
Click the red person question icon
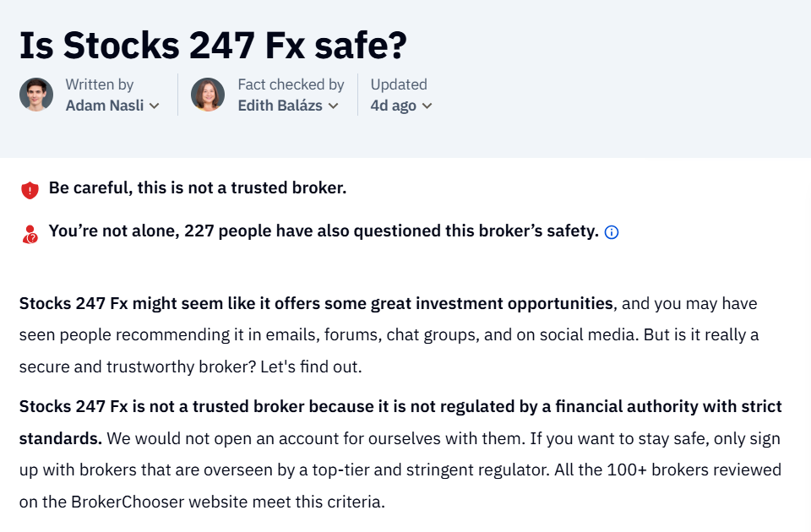[30, 234]
